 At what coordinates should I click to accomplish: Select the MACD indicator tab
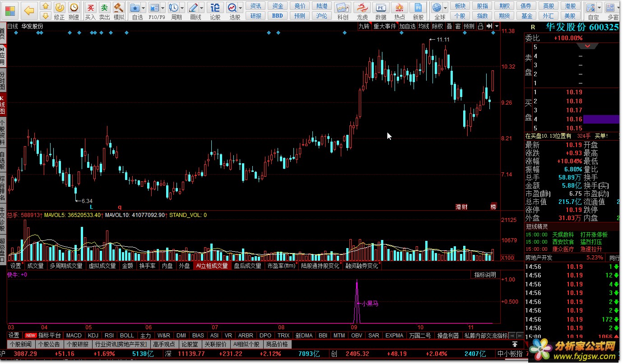[x=74, y=336]
